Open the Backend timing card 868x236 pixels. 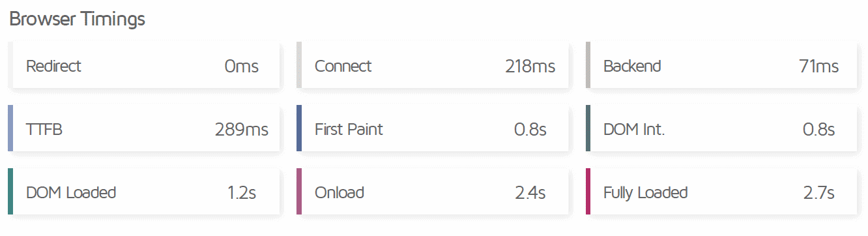coord(721,65)
